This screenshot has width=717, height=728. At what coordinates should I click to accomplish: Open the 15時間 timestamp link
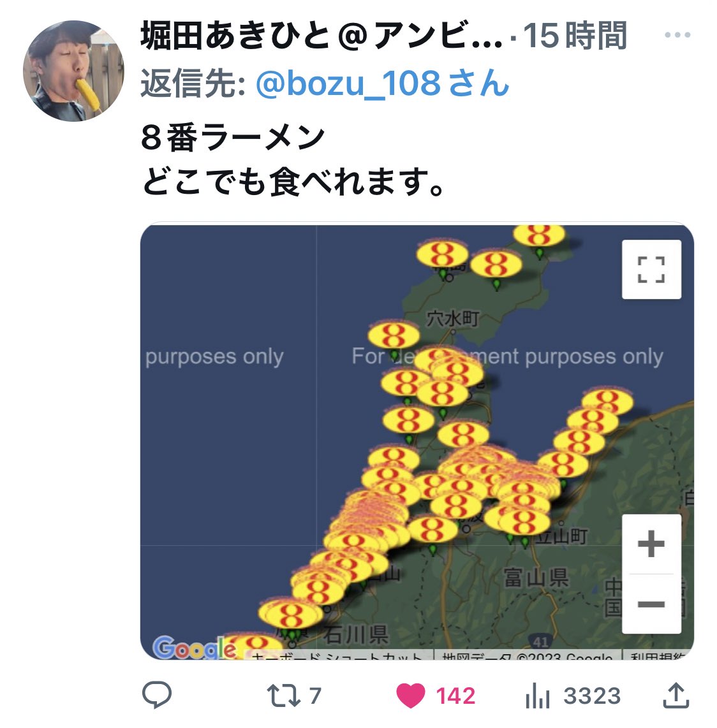point(575,35)
